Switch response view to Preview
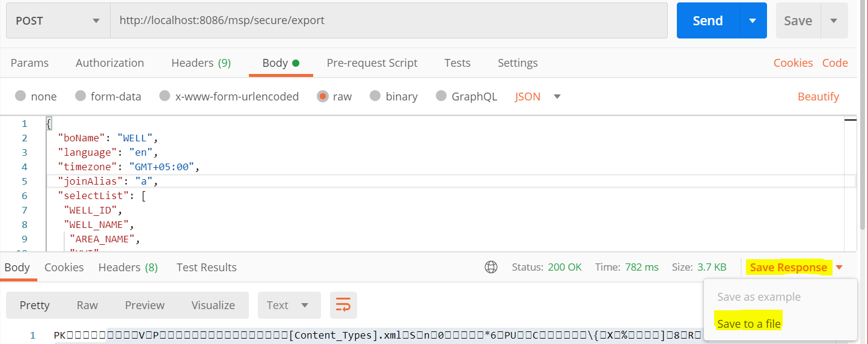This screenshot has height=344, width=868. [145, 305]
